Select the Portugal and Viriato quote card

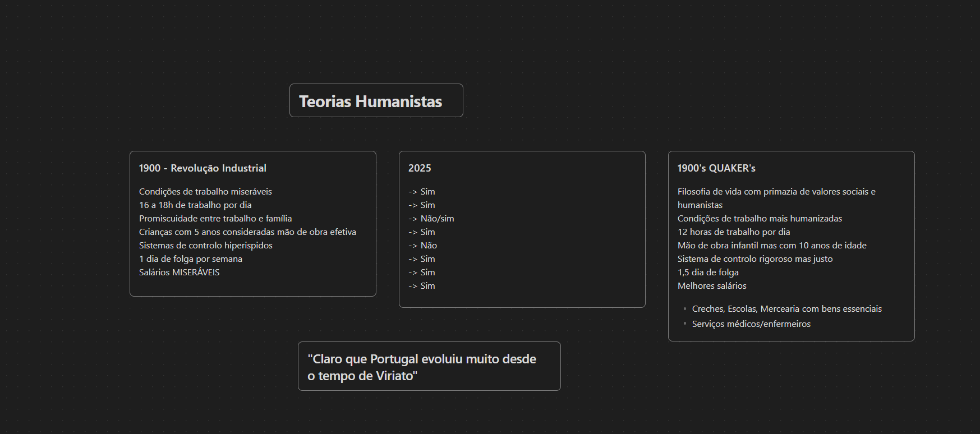click(x=422, y=367)
